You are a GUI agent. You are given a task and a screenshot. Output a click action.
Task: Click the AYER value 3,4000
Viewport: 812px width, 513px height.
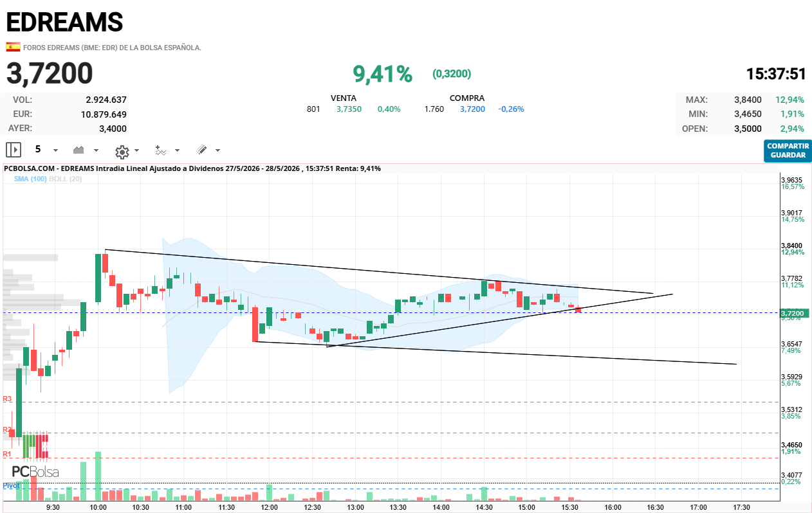113,129
